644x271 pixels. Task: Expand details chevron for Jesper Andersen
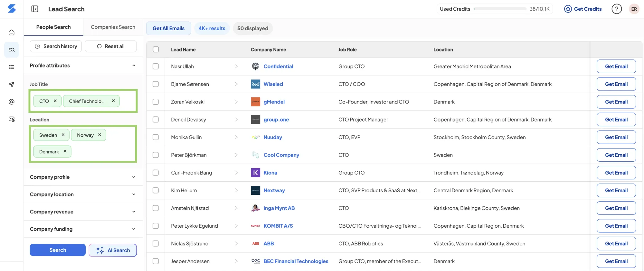point(236,261)
